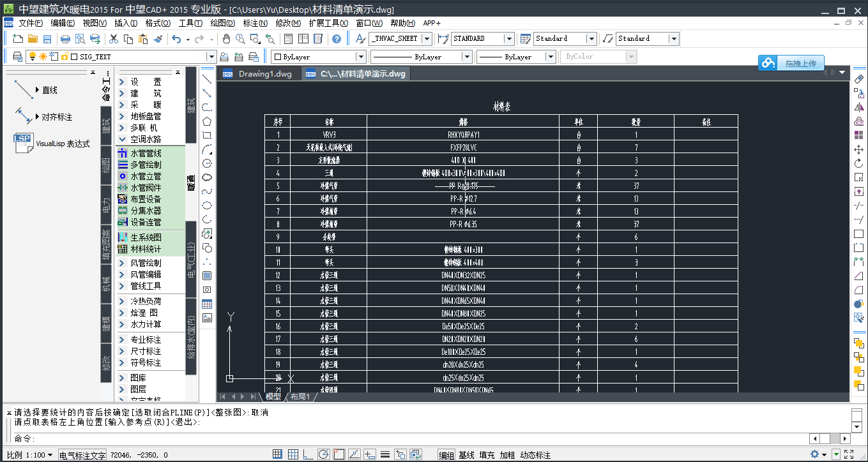Viewport: 868px width, 462px height.
Task: Click the Save icon on the toolbar
Action: click(46, 38)
